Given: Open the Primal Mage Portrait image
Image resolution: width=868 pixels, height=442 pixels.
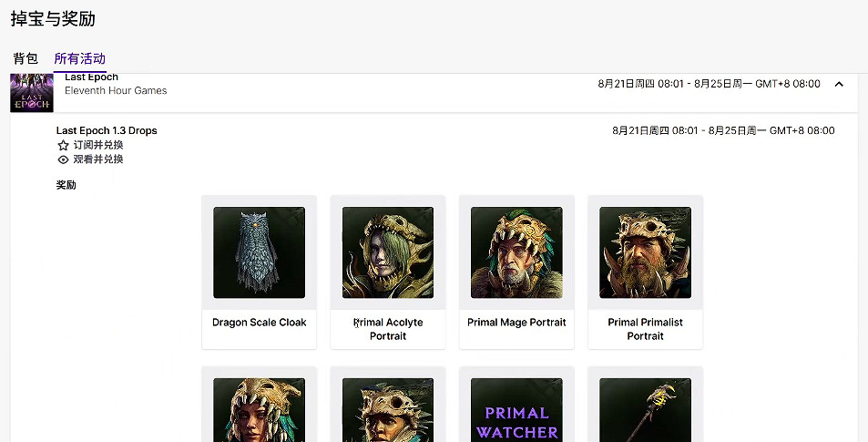Looking at the screenshot, I should [x=516, y=252].
